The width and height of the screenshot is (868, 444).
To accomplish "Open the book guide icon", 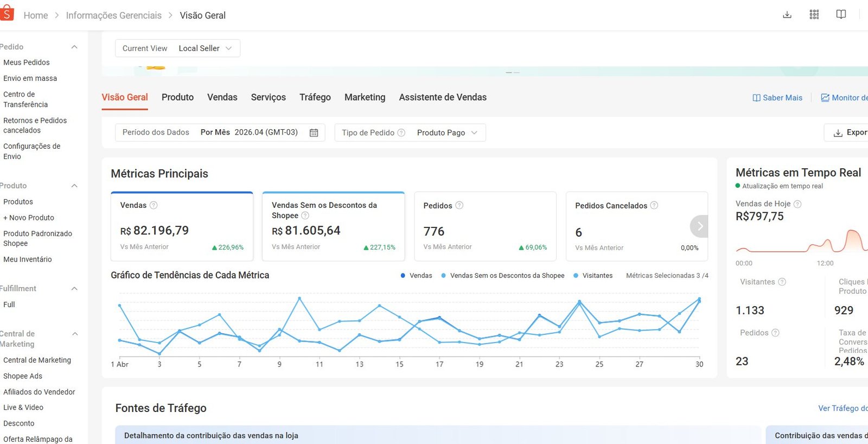I will coord(841,15).
